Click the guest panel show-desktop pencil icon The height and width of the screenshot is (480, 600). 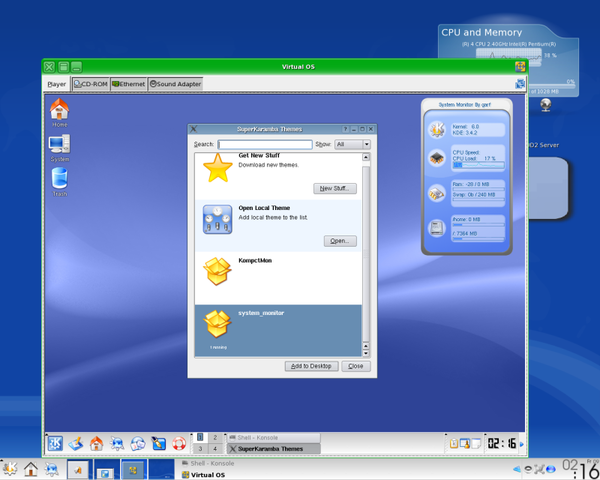coord(76,444)
